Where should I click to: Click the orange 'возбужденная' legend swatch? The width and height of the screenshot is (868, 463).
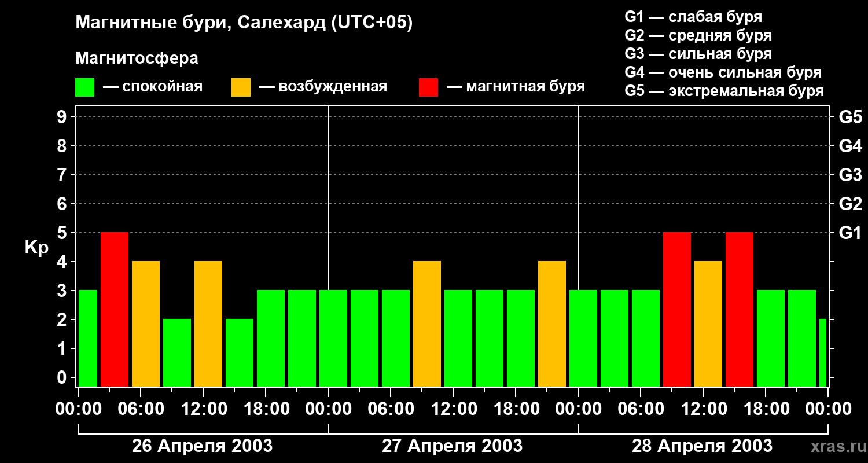(241, 87)
